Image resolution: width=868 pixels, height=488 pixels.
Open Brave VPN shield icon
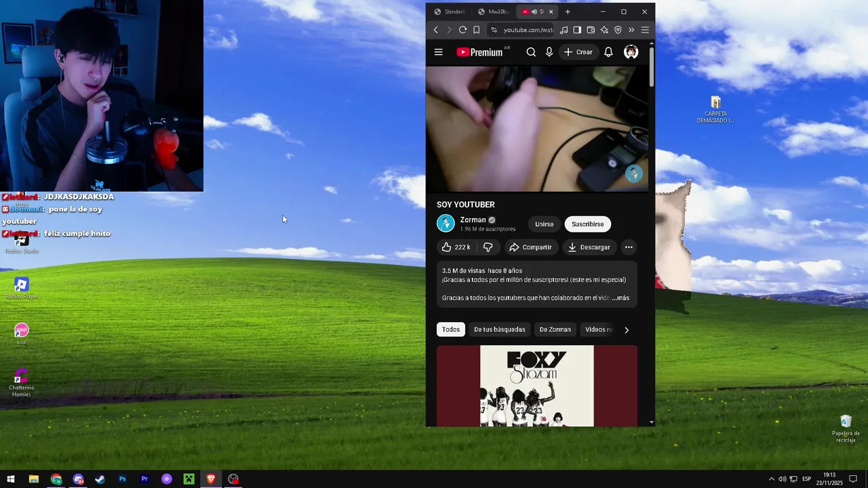point(618,30)
